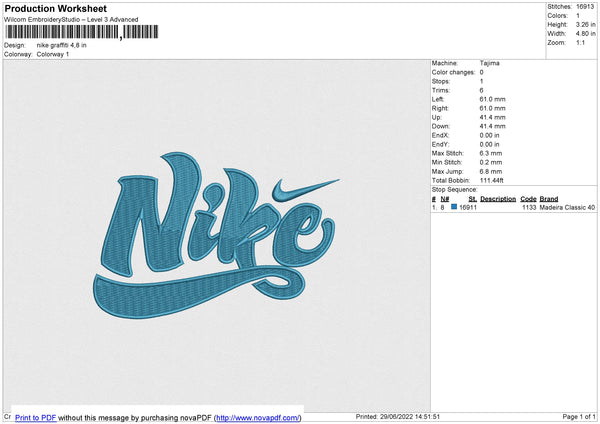Click the blue thread color swatch
Viewport: 600px width, 424px height.
tap(454, 207)
